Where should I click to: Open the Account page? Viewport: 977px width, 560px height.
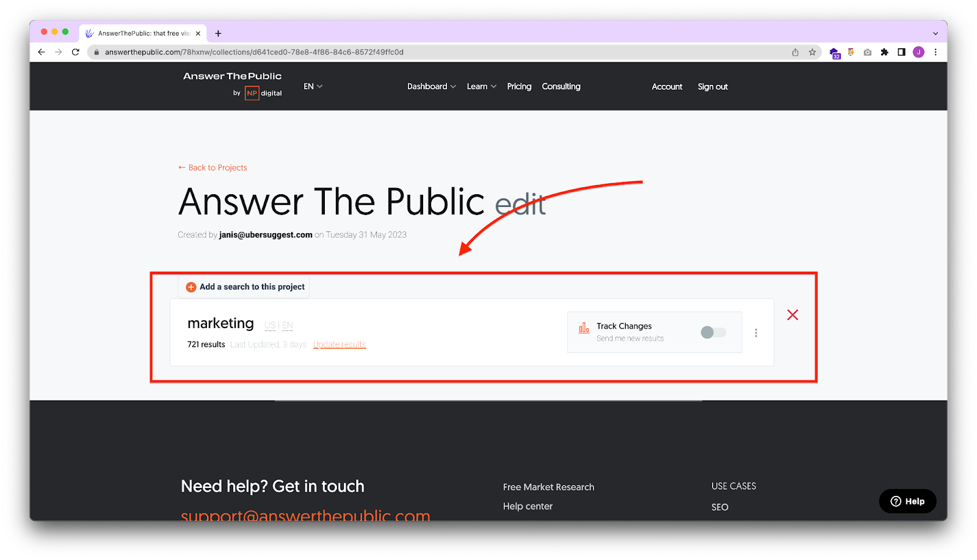point(667,87)
